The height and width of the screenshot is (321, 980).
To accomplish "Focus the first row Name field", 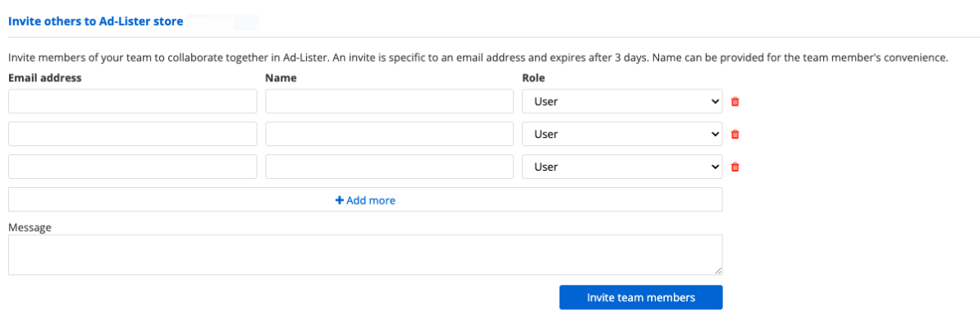I will click(389, 101).
